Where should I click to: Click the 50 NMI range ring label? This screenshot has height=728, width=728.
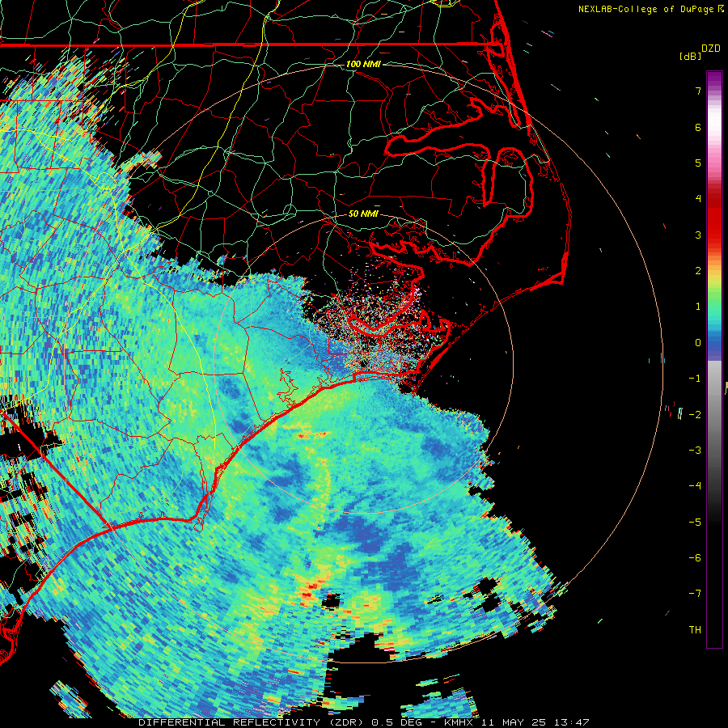pos(363,214)
